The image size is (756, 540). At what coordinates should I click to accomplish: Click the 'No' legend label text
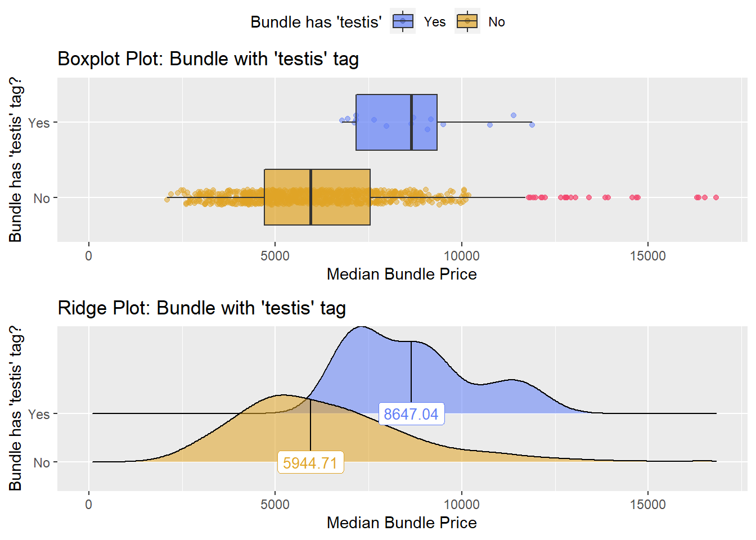497,22
